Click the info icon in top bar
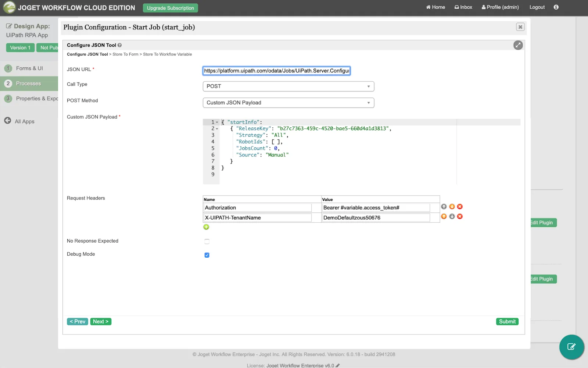588x368 pixels. (x=556, y=7)
